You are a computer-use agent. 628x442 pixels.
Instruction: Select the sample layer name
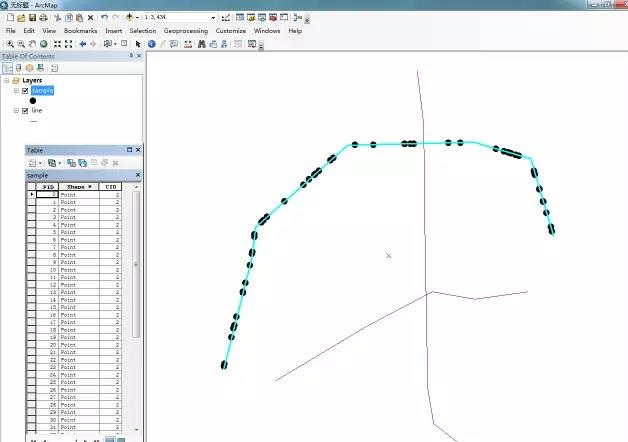click(42, 91)
